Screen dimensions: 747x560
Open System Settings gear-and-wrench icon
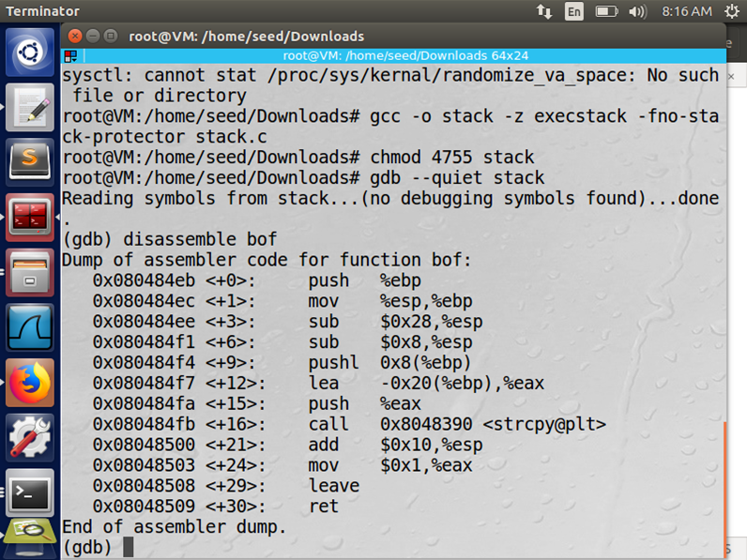click(29, 438)
